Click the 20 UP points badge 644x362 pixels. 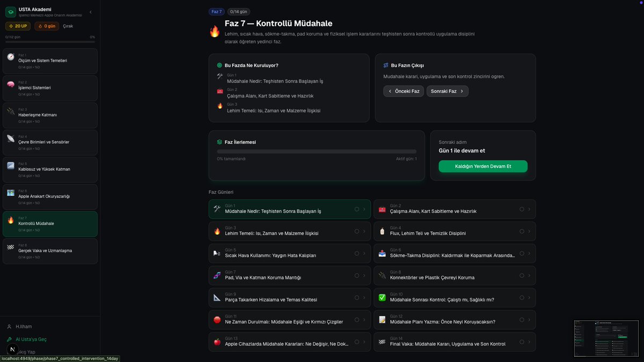click(18, 26)
